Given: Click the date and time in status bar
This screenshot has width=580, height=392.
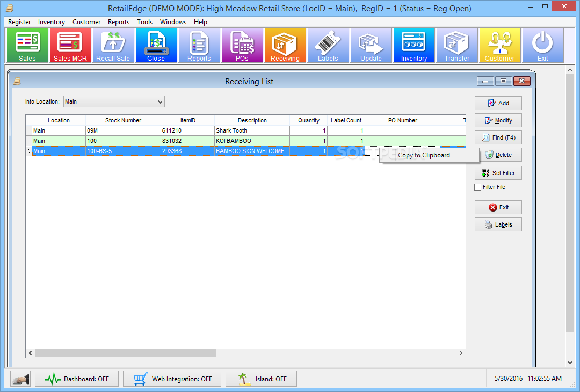Looking at the screenshot, I should 528,379.
